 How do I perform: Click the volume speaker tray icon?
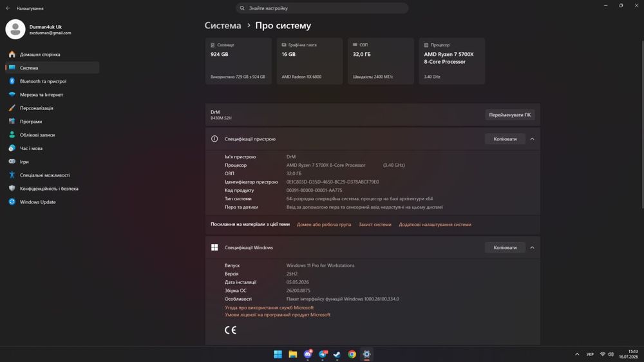coord(611,354)
